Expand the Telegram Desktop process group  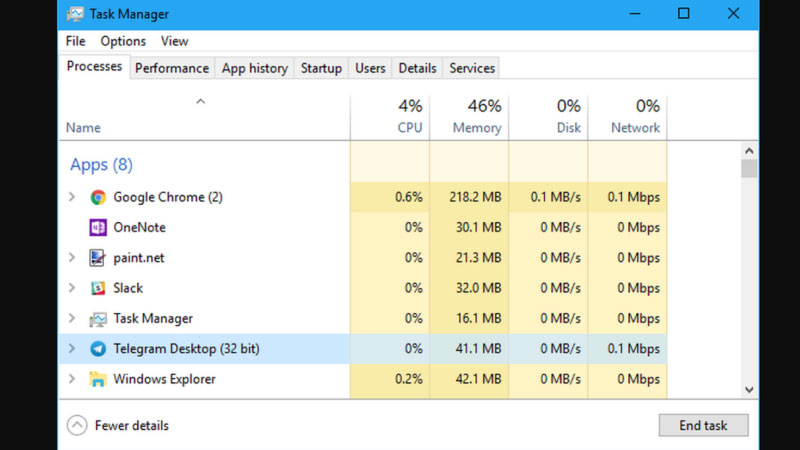(72, 348)
